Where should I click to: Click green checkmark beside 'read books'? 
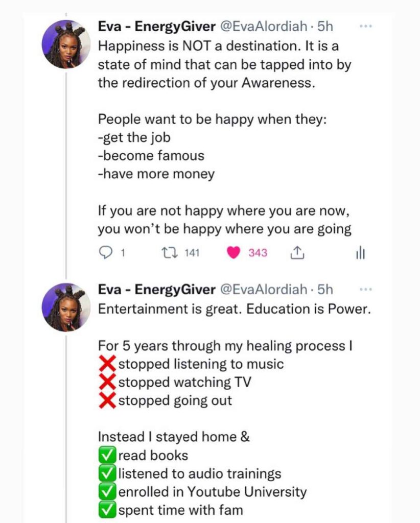pyautogui.click(x=107, y=456)
